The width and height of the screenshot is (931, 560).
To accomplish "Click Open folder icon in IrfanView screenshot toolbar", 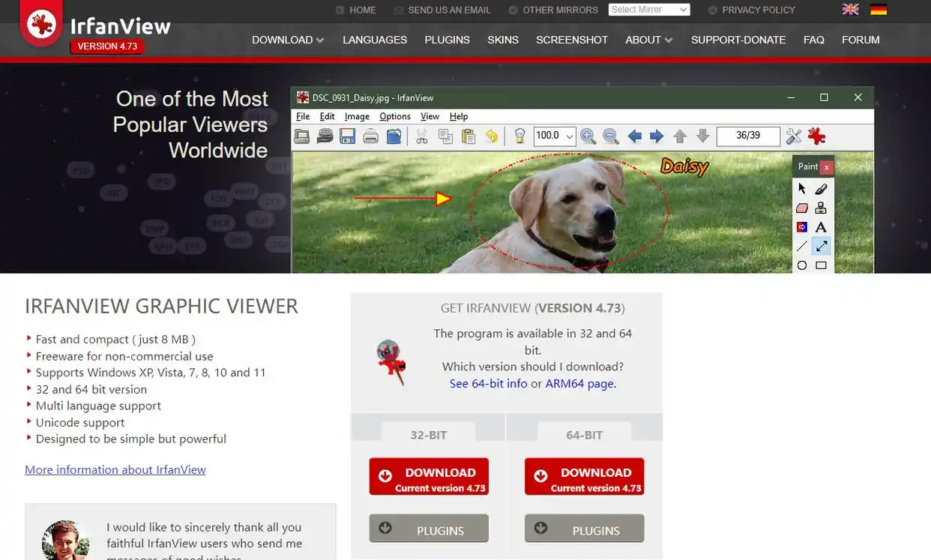I will click(x=302, y=136).
